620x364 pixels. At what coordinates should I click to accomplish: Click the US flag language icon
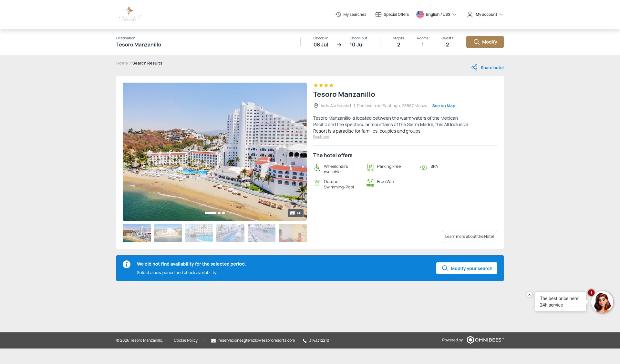point(420,15)
